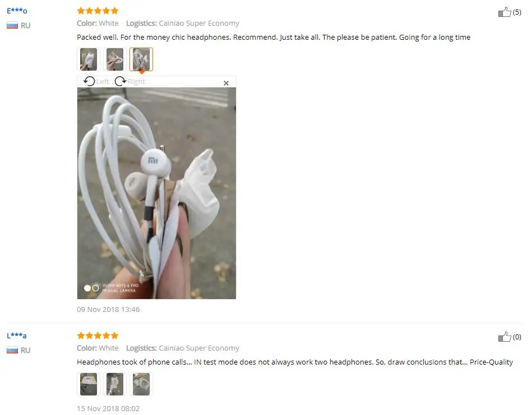Open second thumbnail in L***a's review

[115, 384]
